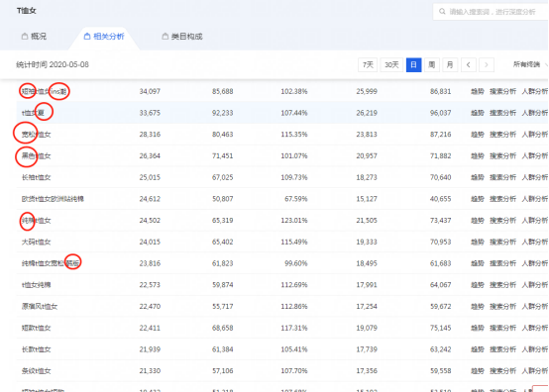Click keyword 长袖t恤女
This screenshot has height=392, width=549.
pyautogui.click(x=36, y=177)
